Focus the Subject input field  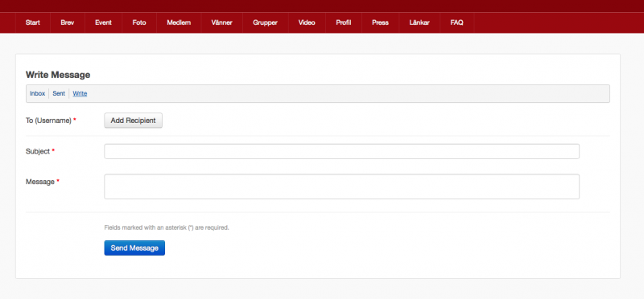tap(341, 151)
